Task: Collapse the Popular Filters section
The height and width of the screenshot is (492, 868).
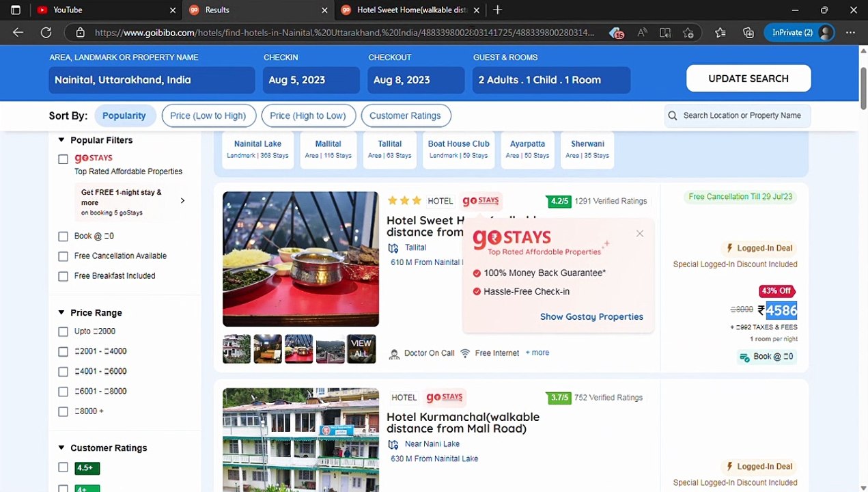Action: click(61, 140)
